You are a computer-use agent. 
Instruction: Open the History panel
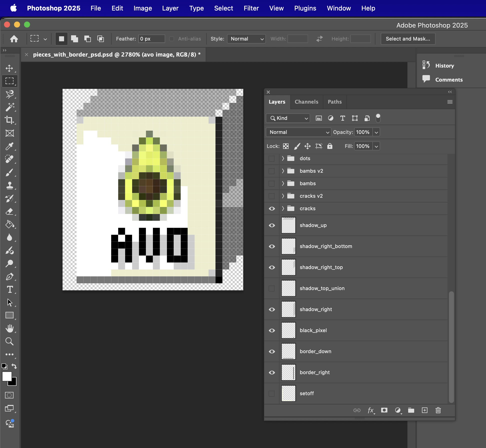[x=444, y=66]
